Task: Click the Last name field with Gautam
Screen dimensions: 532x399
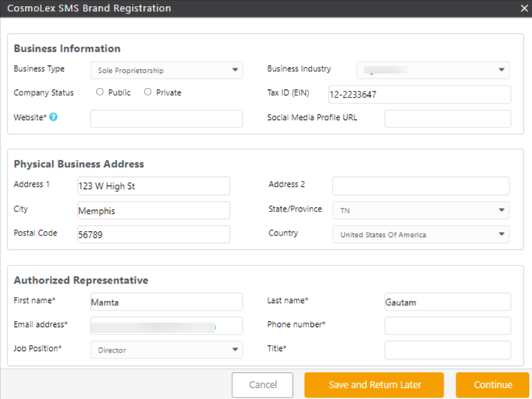Action: pos(448,302)
